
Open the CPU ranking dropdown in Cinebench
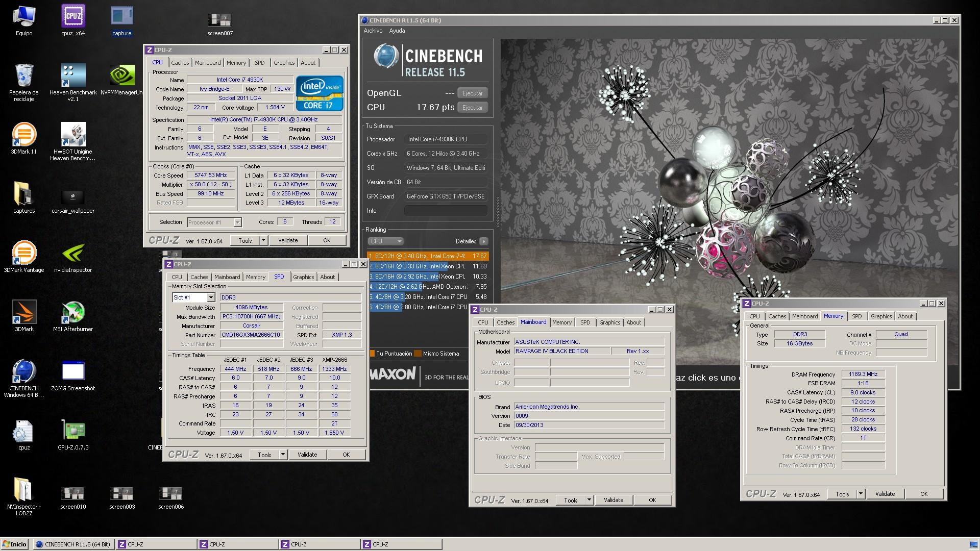point(385,241)
